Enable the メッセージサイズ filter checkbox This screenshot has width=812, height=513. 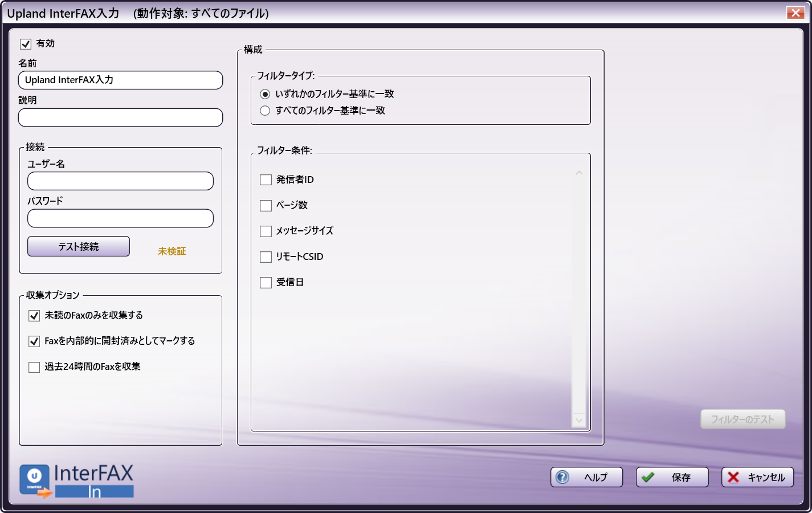tap(266, 231)
